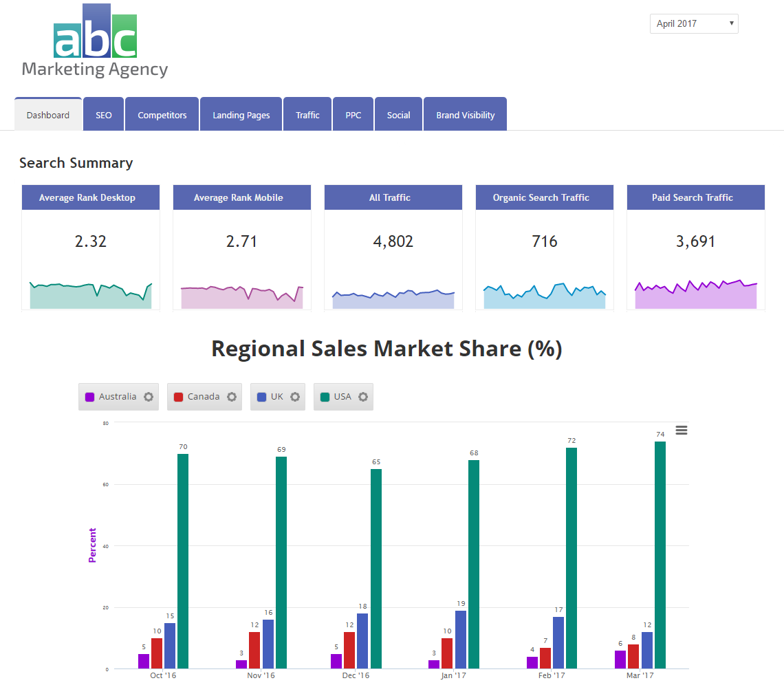The image size is (784, 696).
Task: Click the Organic Search Traffic sparkline chart
Action: click(x=544, y=296)
